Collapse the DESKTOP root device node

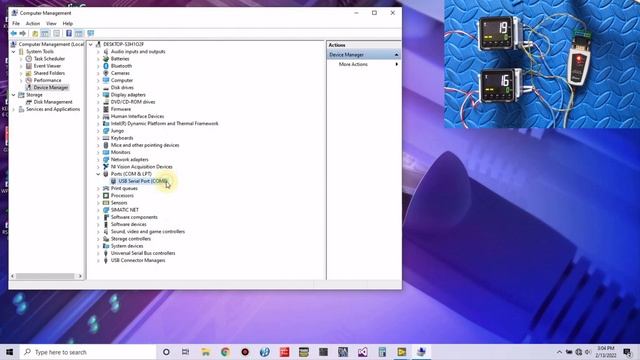tap(91, 44)
